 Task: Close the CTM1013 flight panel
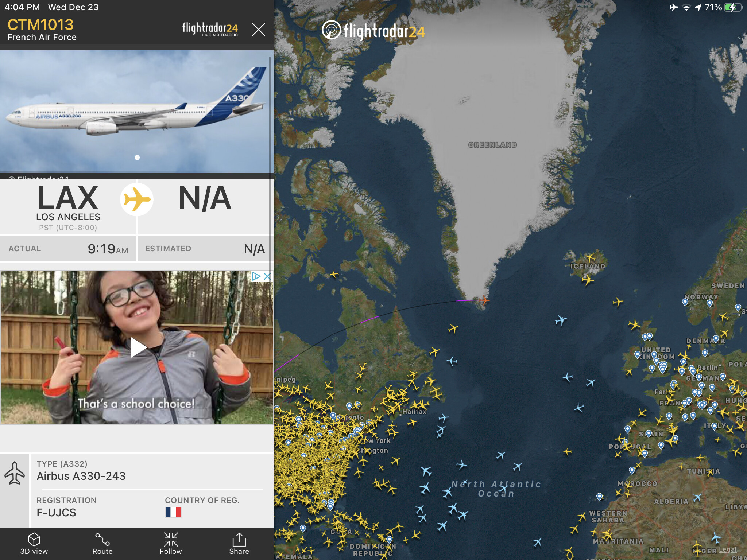pyautogui.click(x=259, y=29)
